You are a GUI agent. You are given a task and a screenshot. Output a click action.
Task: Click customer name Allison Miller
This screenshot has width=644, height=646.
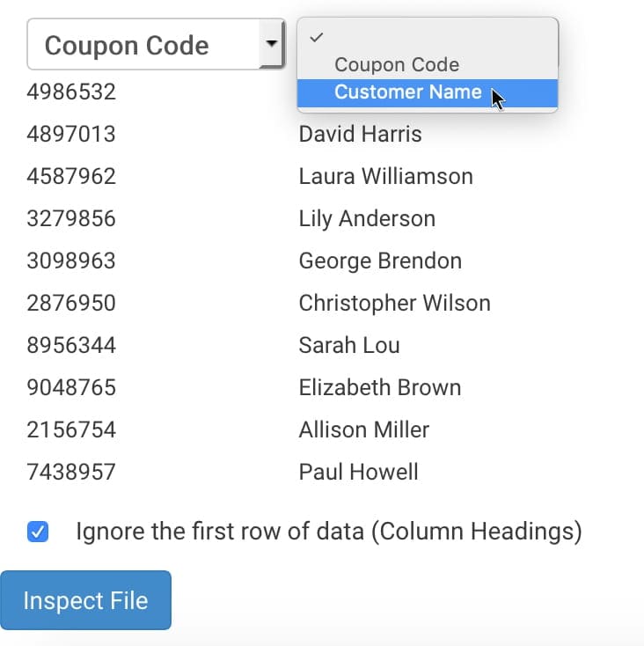pos(364,429)
